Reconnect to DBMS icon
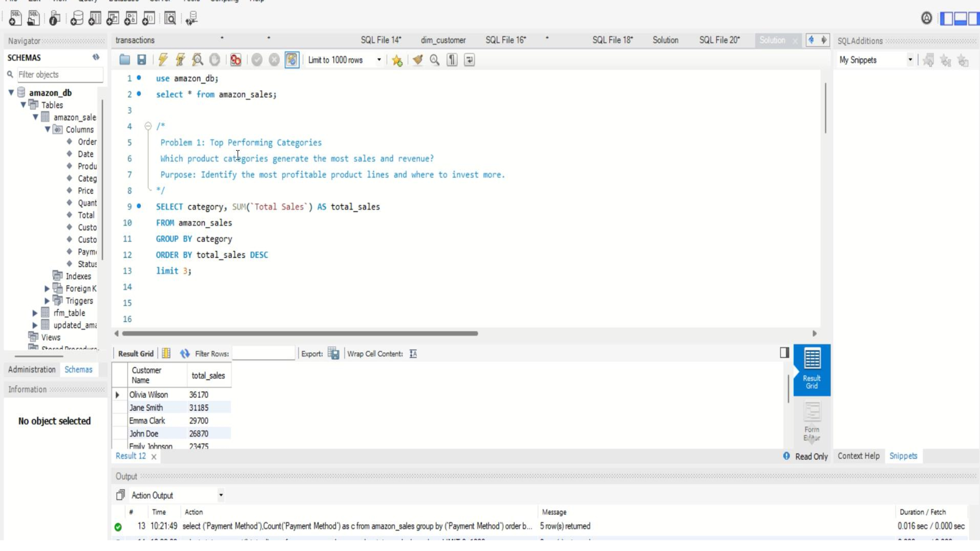980x551 pixels. (x=191, y=18)
